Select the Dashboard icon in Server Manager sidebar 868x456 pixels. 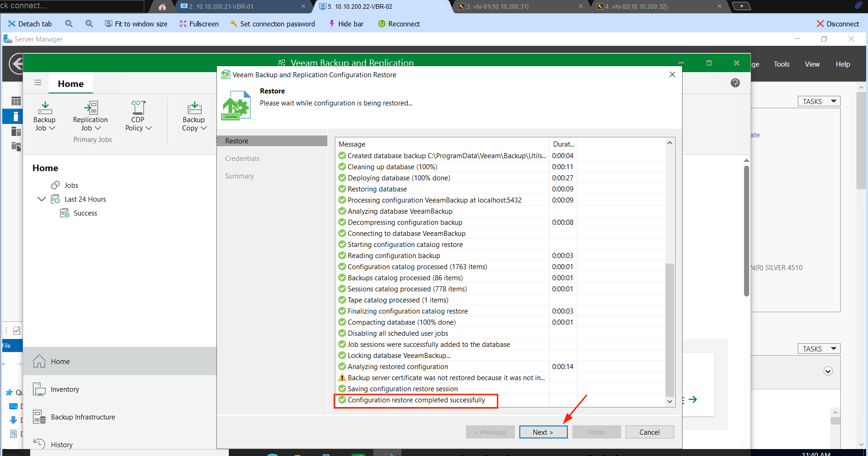pyautogui.click(x=16, y=101)
